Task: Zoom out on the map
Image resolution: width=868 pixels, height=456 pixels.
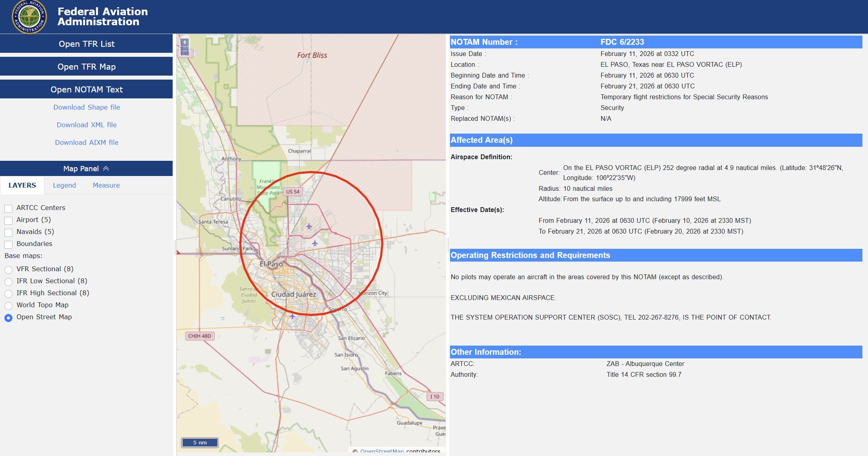Action: tap(185, 51)
